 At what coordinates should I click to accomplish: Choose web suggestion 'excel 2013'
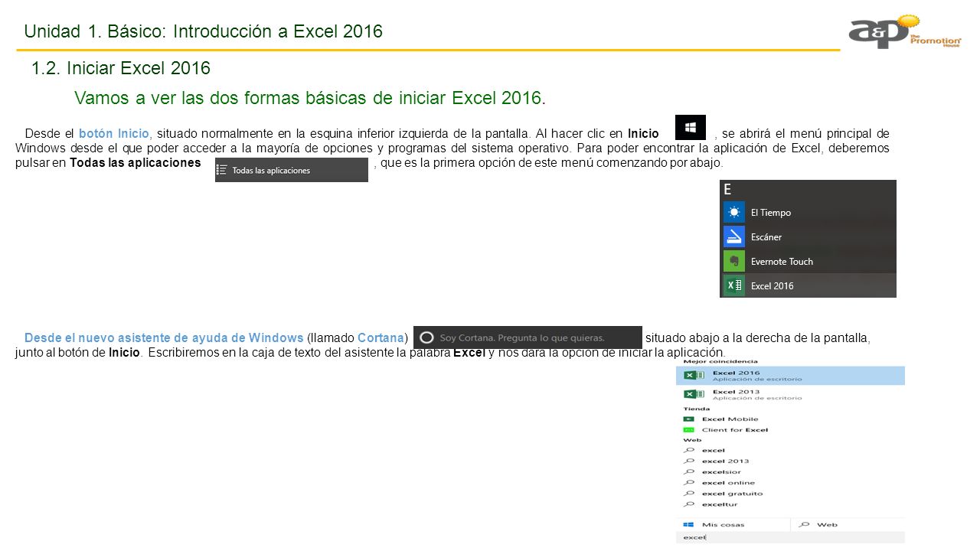coord(726,461)
